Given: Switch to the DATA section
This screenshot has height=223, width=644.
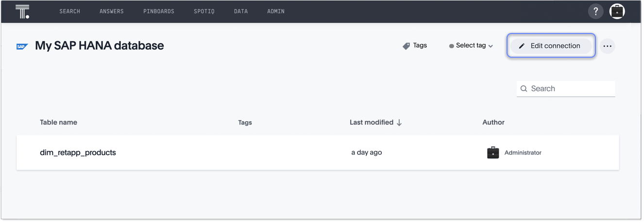Looking at the screenshot, I should [x=240, y=11].
